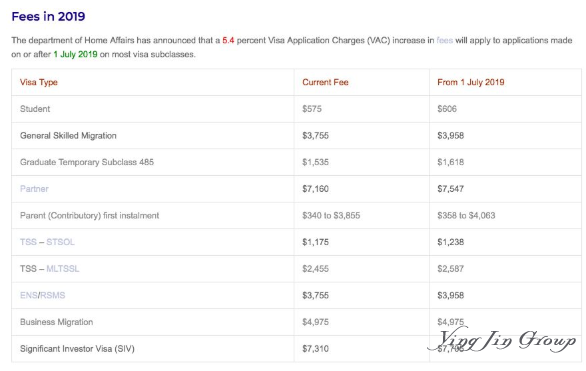Image resolution: width=586 pixels, height=371 pixels.
Task: Select the Partner new fee $7,547
Action: tap(450, 189)
